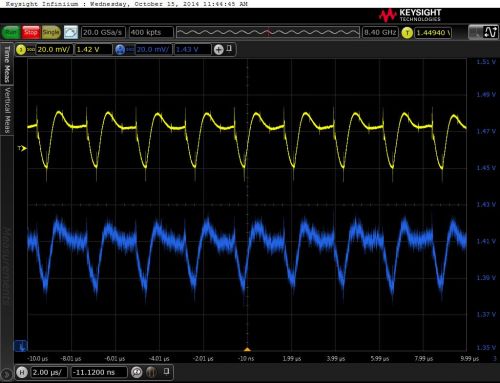Image resolution: width=500 pixels, height=383 pixels.
Task: Edit channel 1 scale 20.0 mV/ field
Action: click(x=54, y=50)
